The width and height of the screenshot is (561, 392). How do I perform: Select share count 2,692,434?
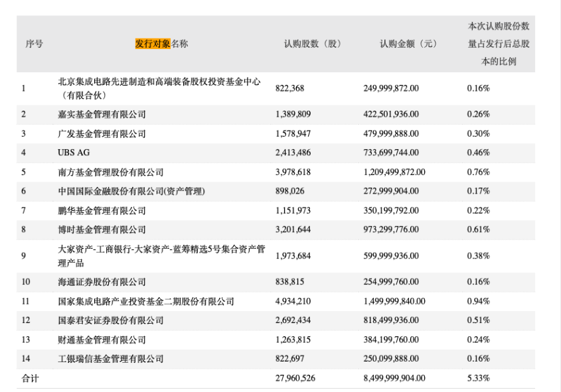pos(293,320)
